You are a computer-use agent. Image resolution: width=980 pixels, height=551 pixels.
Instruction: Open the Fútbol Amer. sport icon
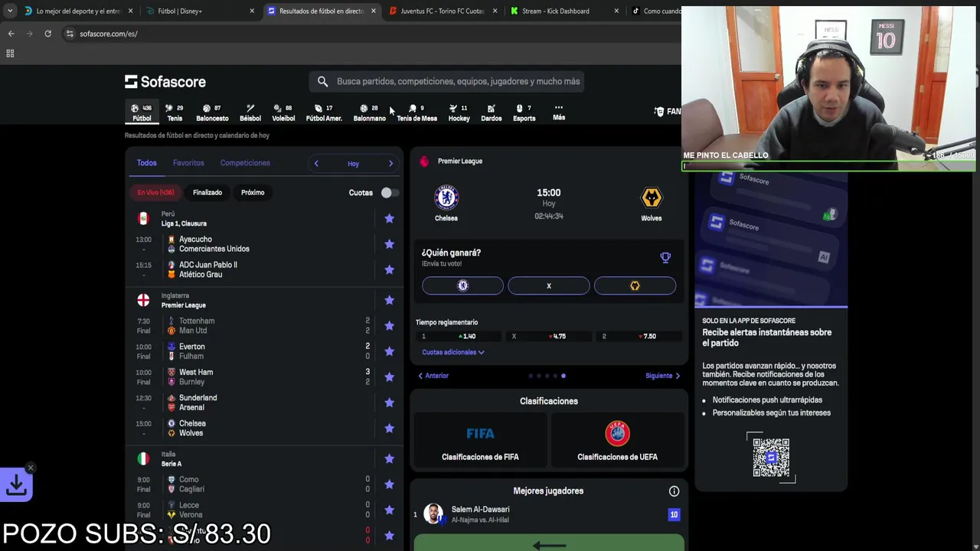pyautogui.click(x=324, y=112)
